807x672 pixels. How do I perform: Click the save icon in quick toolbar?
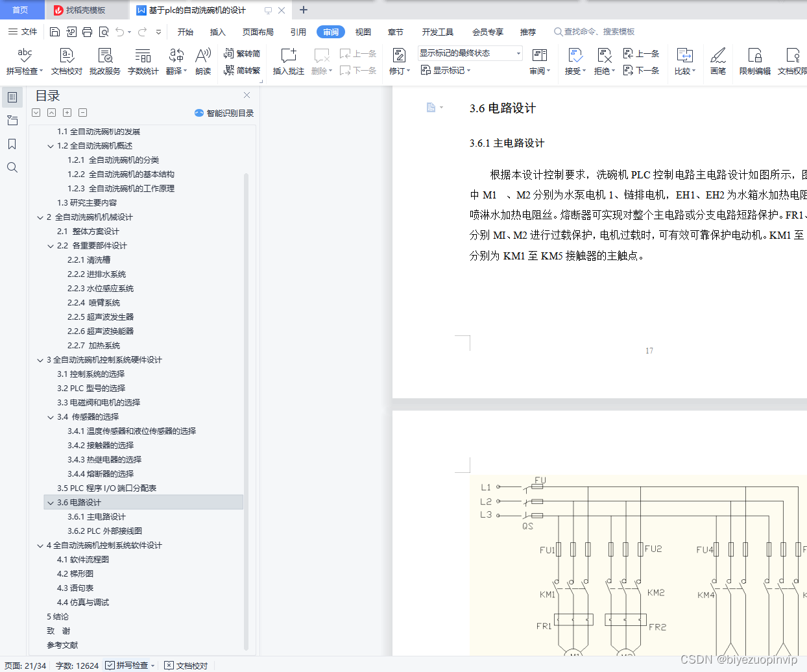(55, 32)
